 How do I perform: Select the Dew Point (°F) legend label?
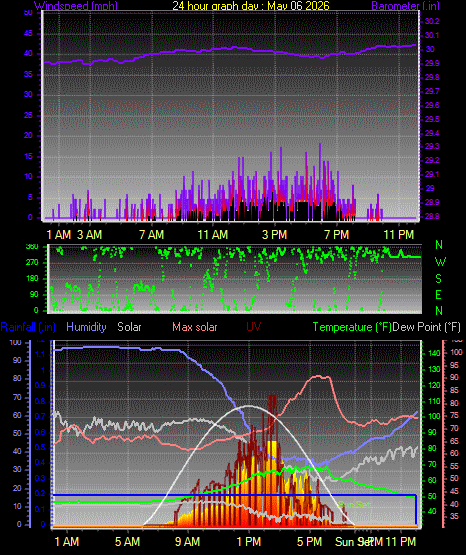(x=427, y=327)
